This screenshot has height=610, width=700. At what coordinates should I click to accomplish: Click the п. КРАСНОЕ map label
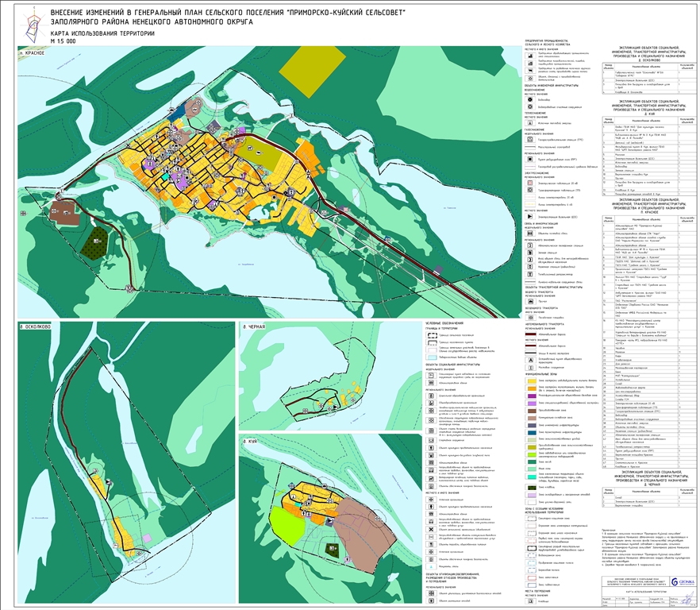click(32, 52)
